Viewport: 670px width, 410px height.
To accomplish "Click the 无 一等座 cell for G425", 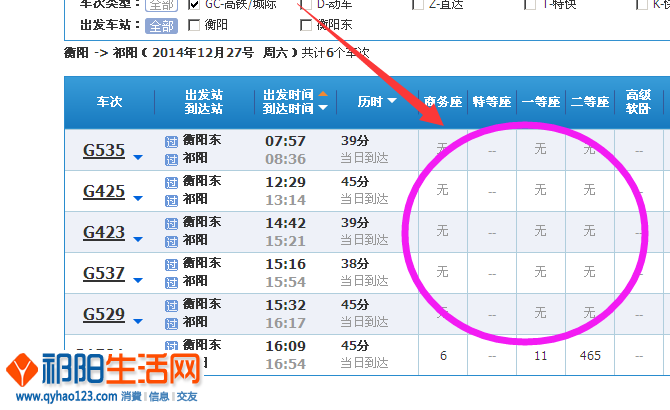I will (x=541, y=190).
